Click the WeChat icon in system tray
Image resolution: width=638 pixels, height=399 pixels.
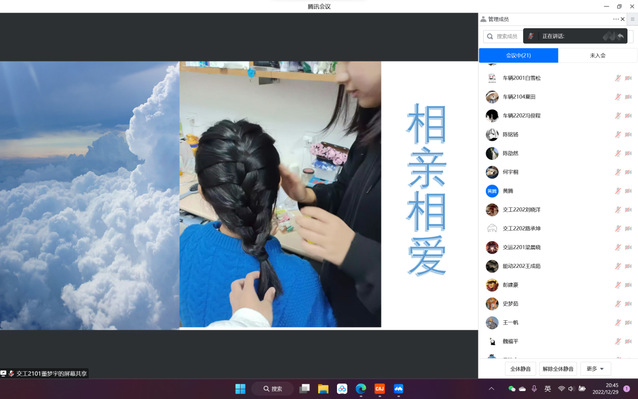click(x=511, y=389)
